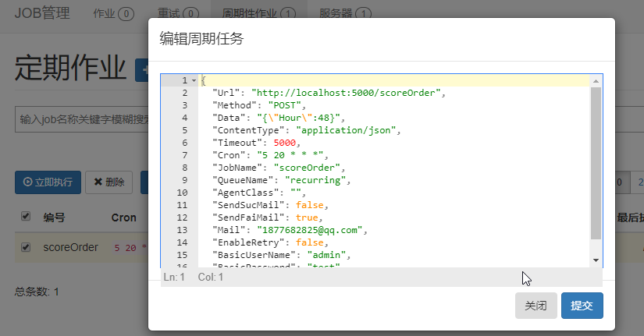Click the Timeout value 5000
Image resolution: width=644 pixels, height=336 pixels.
click(x=285, y=143)
